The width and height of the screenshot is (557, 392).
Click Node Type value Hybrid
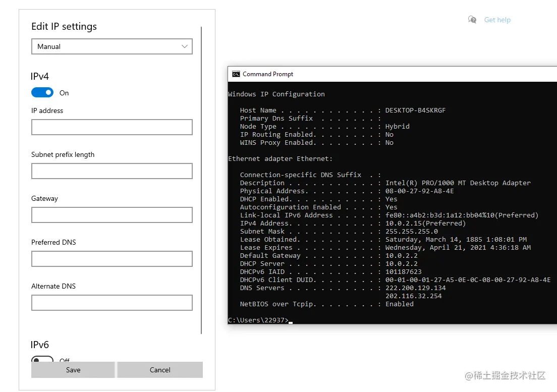point(397,127)
